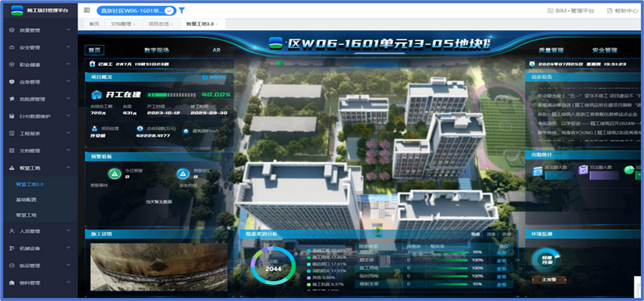The image size is (644, 301).
Task: Click the green 今日报警 triangle icon
Action: pyautogui.click(x=115, y=174)
